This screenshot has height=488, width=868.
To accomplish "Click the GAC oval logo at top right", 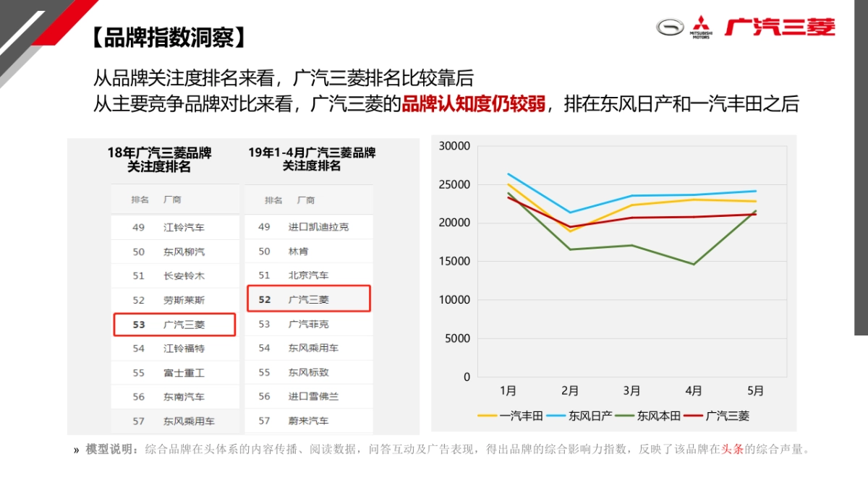I will [x=669, y=27].
